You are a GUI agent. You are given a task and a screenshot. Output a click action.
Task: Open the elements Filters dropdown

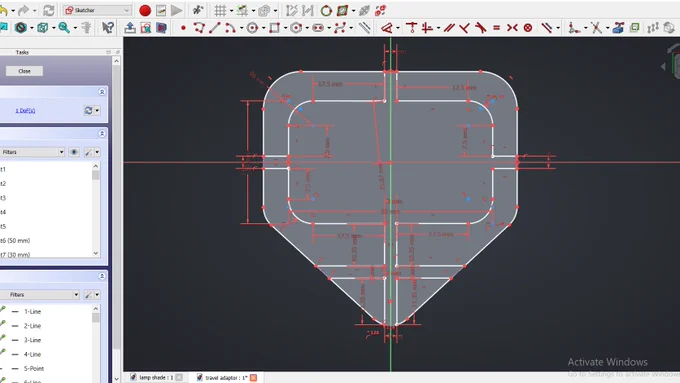click(39, 295)
